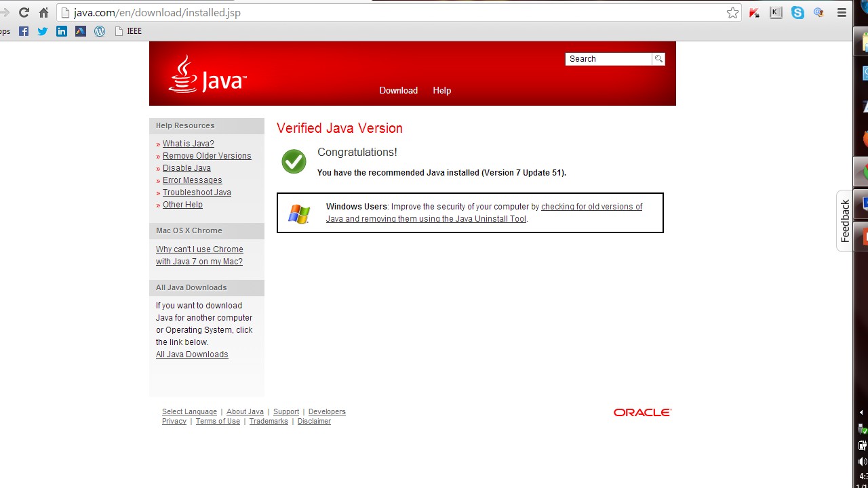This screenshot has width=868, height=488.
Task: Click the "Select Language" footer link
Action: click(189, 411)
